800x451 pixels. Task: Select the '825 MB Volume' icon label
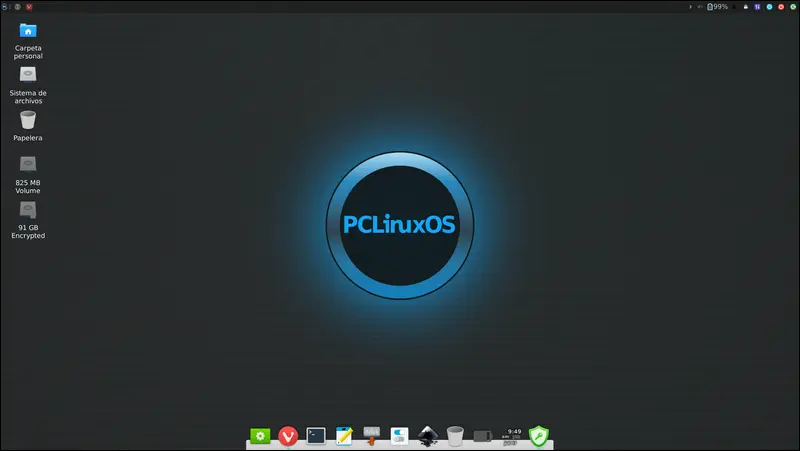coord(28,187)
